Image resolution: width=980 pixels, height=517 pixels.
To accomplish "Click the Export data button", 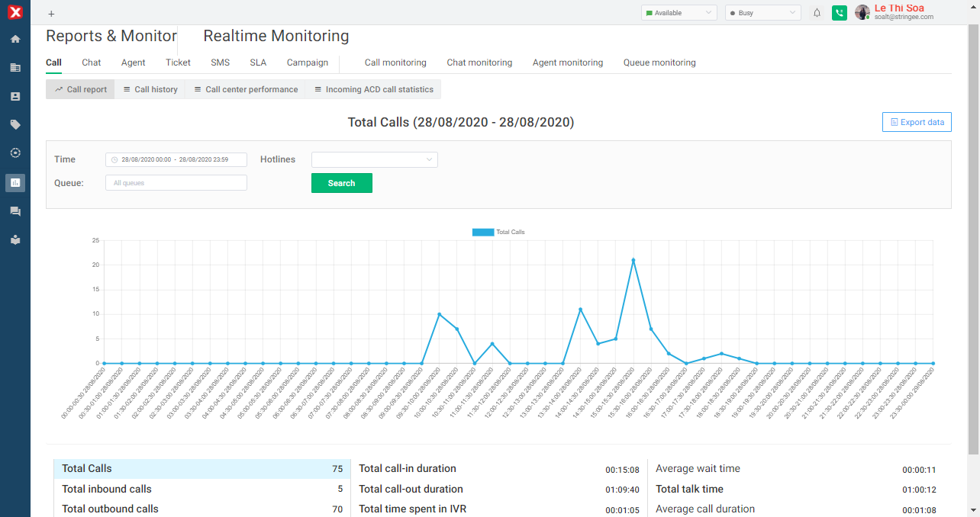I will click(917, 122).
